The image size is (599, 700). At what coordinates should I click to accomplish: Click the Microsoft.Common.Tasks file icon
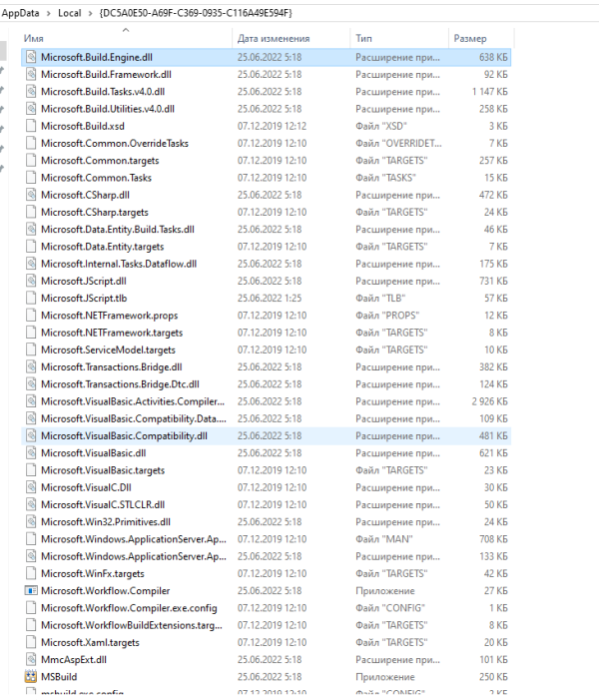[x=31, y=178]
